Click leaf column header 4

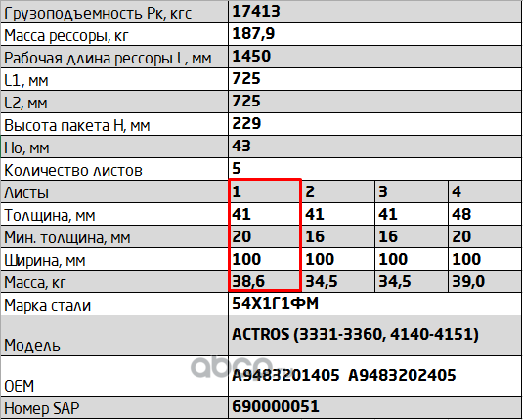point(457,191)
